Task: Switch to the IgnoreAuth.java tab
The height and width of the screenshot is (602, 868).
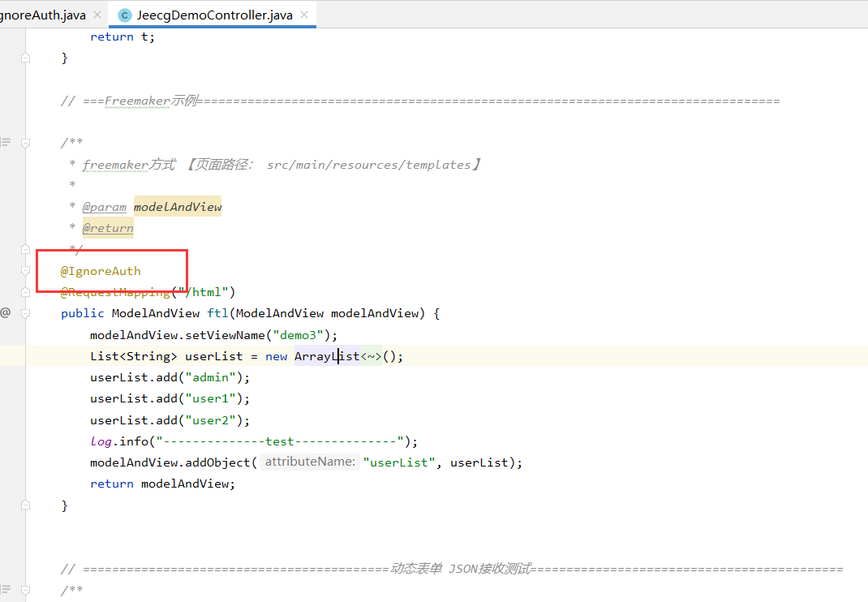Action: [x=41, y=15]
